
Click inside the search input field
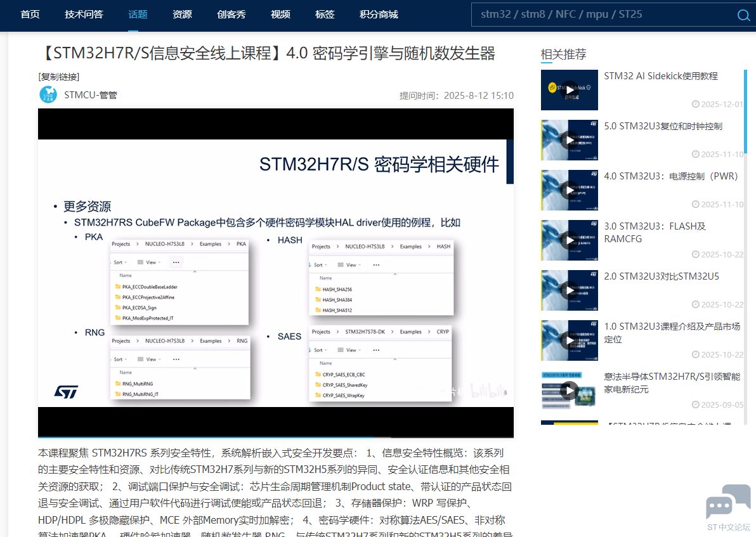[603, 15]
